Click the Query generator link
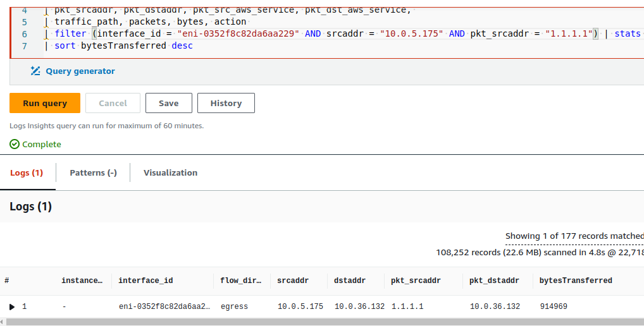Screen dimensions: 644x326 point(80,71)
